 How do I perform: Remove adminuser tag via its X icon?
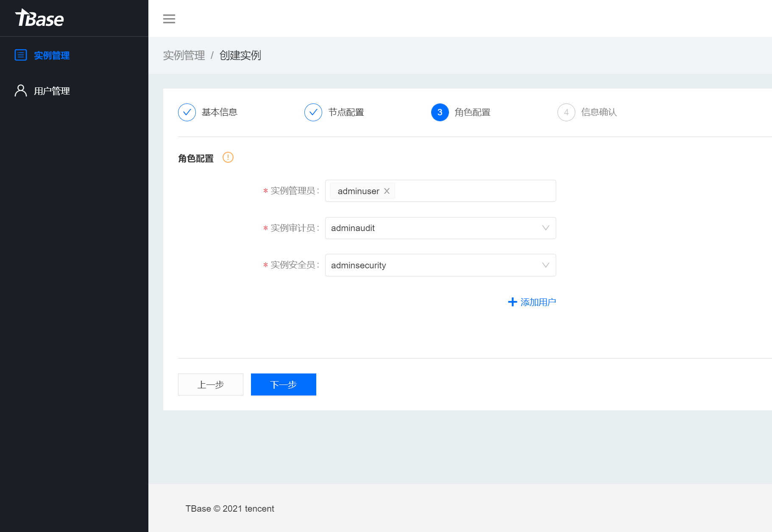[386, 191]
